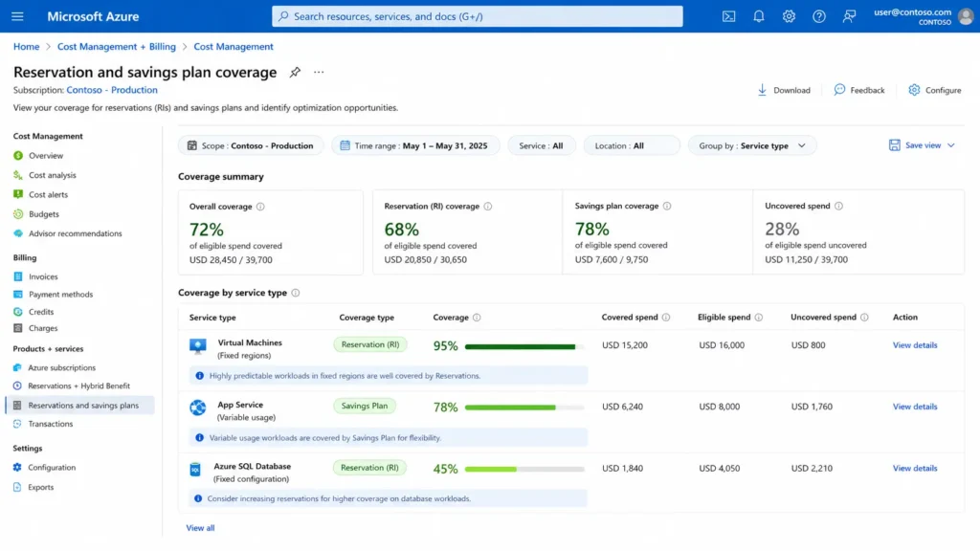Click the Uncovered spend column info icon
Image resolution: width=980 pixels, height=551 pixels.
point(864,318)
